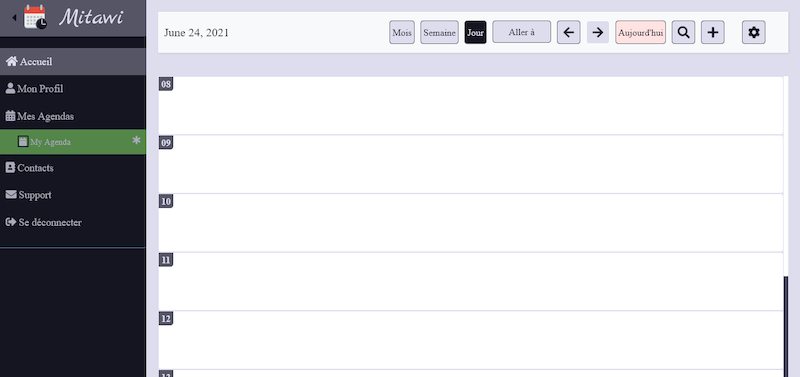Click the Aujourd'hui button
Image resolution: width=800 pixels, height=377 pixels.
click(x=640, y=33)
